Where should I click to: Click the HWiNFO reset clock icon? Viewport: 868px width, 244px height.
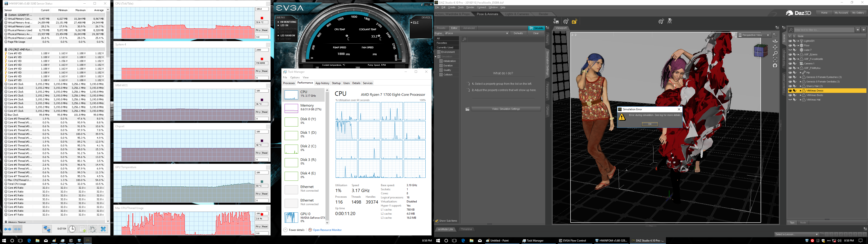click(x=72, y=229)
